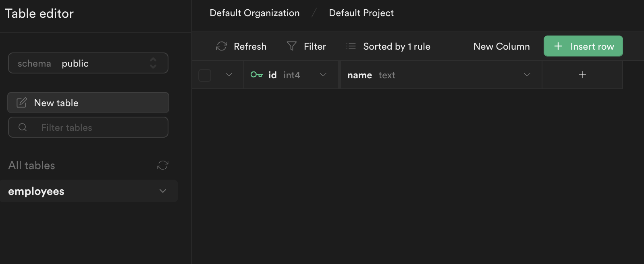
Task: Click the plus icon to add a column
Action: (582, 75)
